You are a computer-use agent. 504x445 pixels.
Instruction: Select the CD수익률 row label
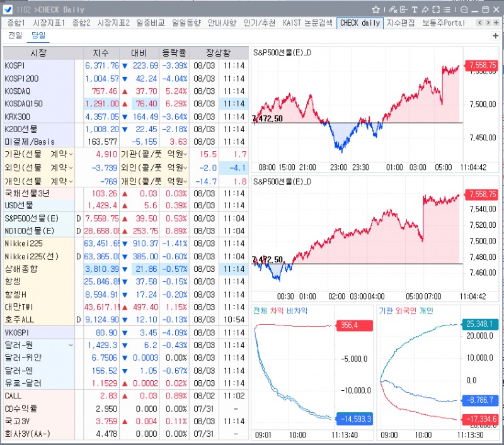[21, 408]
